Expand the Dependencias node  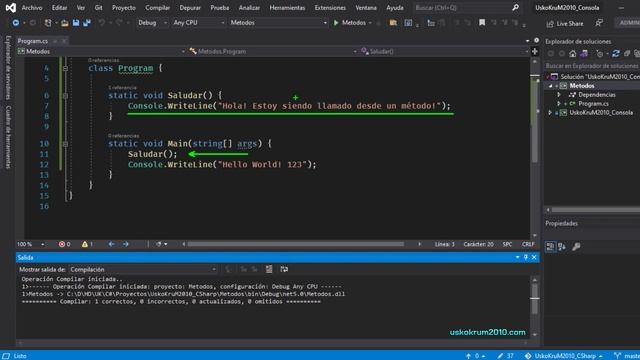pyautogui.click(x=559, y=95)
